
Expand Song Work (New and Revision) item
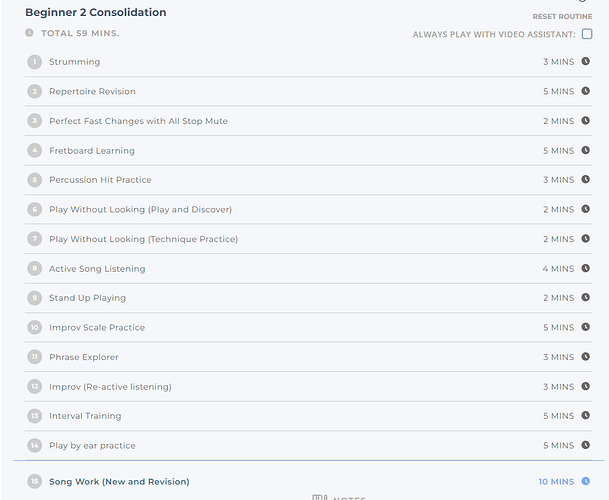pyautogui.click(x=119, y=482)
